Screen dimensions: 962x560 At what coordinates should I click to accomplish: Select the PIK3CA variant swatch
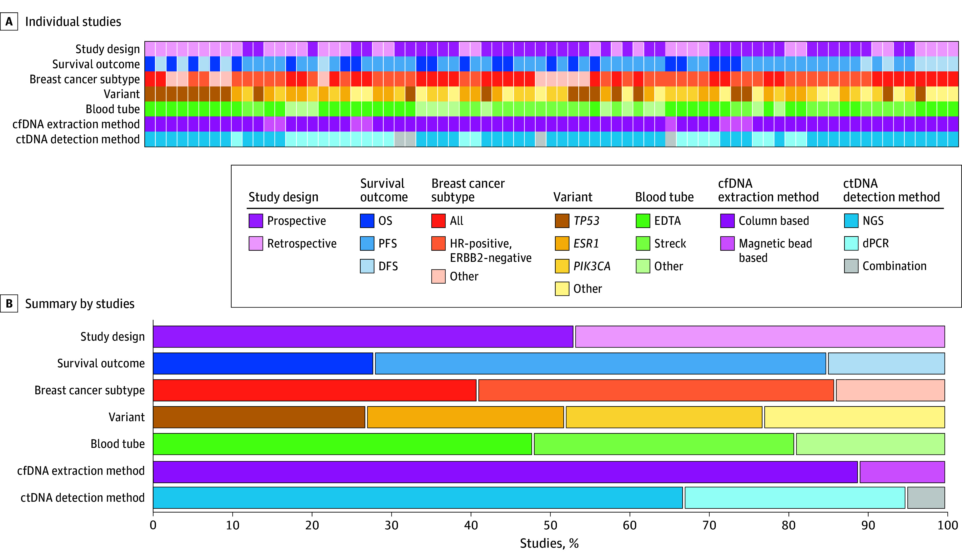[x=562, y=266]
